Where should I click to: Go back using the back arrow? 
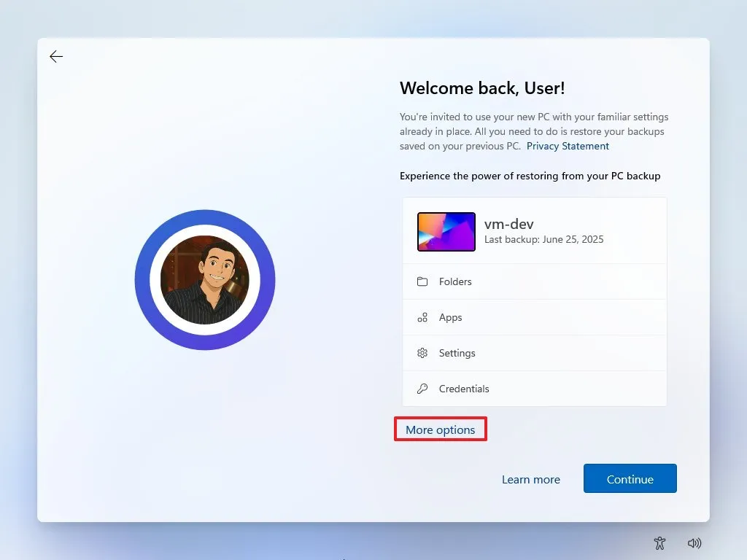pos(56,57)
